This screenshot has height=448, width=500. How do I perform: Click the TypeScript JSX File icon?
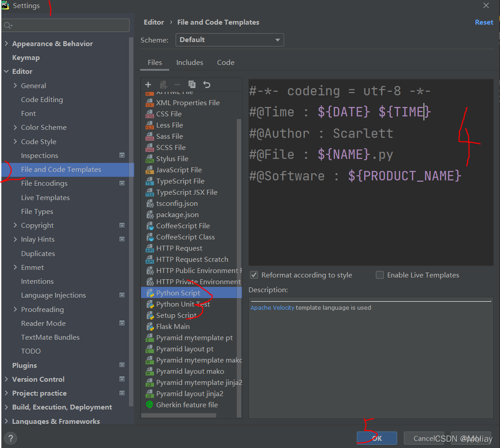[x=150, y=192]
